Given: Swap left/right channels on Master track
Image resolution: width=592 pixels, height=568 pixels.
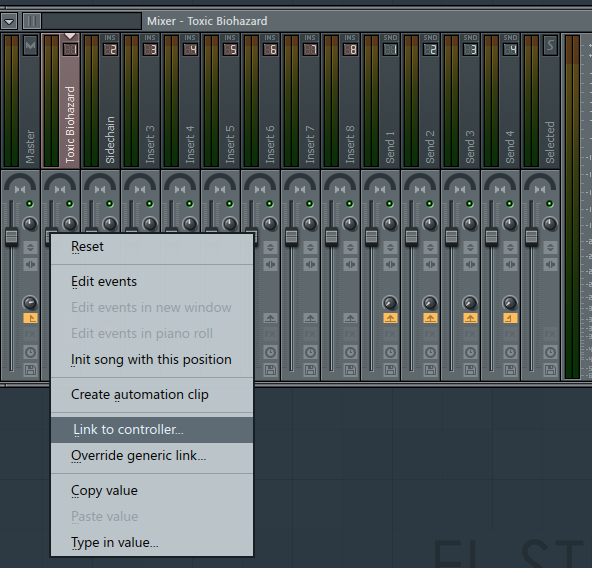Looking at the screenshot, I should point(30,264).
